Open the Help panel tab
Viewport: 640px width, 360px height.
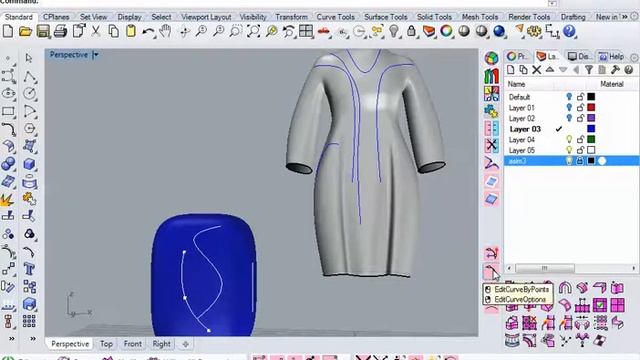pos(612,57)
